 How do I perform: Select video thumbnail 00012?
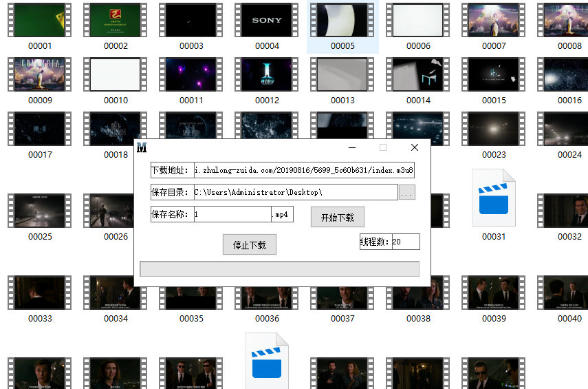click(267, 74)
